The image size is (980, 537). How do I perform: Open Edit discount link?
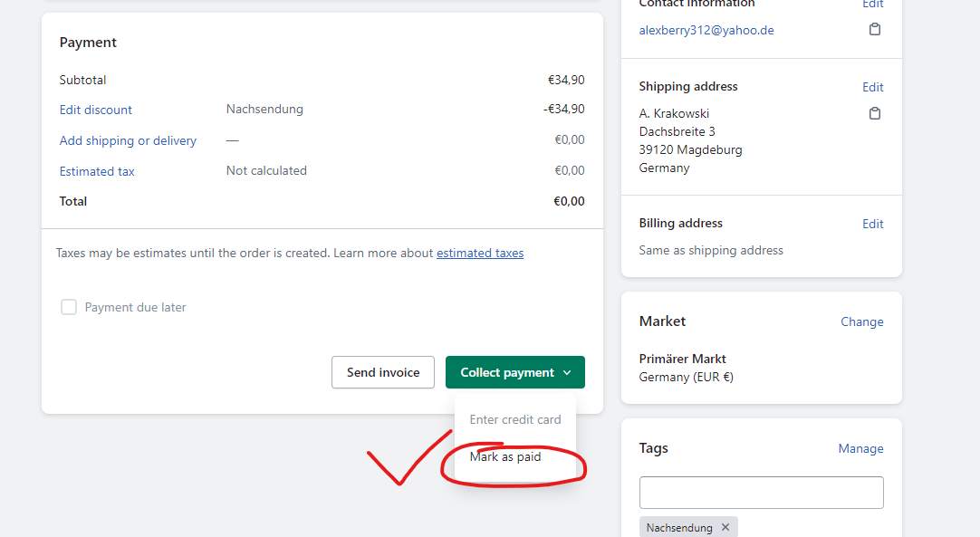point(96,110)
